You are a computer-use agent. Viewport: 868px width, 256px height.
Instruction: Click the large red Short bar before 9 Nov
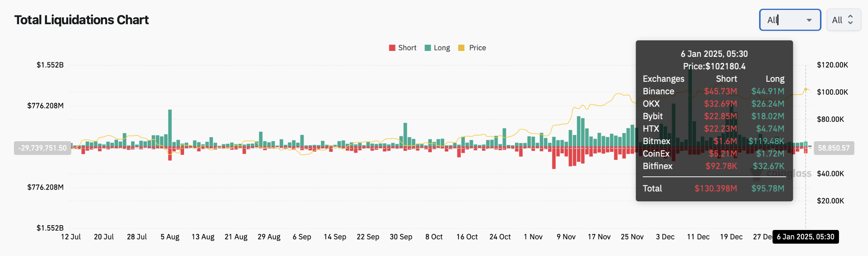[554, 158]
